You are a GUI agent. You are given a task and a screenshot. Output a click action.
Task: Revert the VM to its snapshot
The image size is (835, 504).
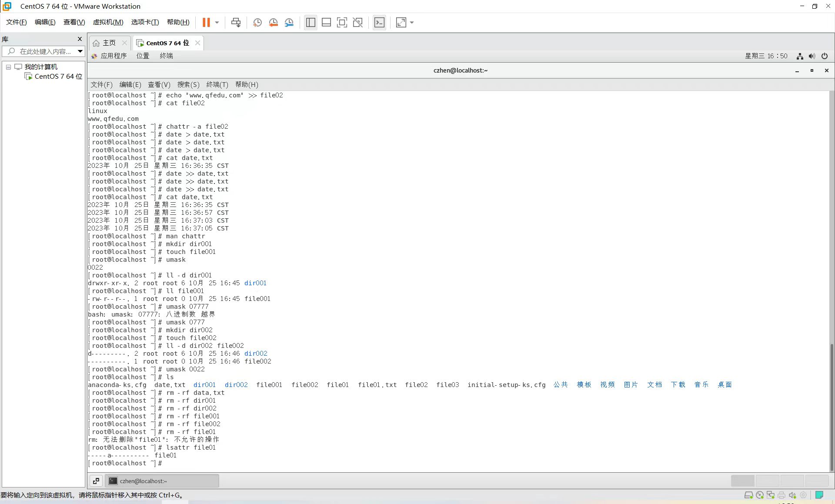(x=273, y=23)
